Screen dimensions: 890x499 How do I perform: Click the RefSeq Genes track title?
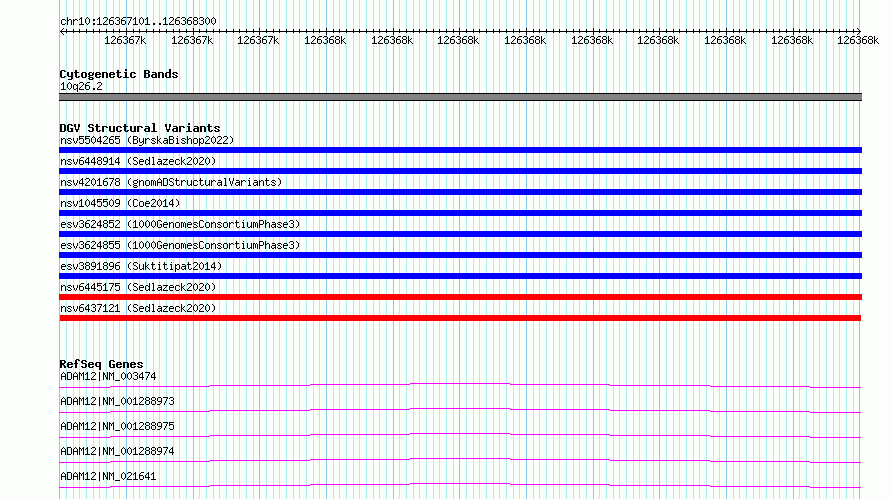[x=101, y=364]
